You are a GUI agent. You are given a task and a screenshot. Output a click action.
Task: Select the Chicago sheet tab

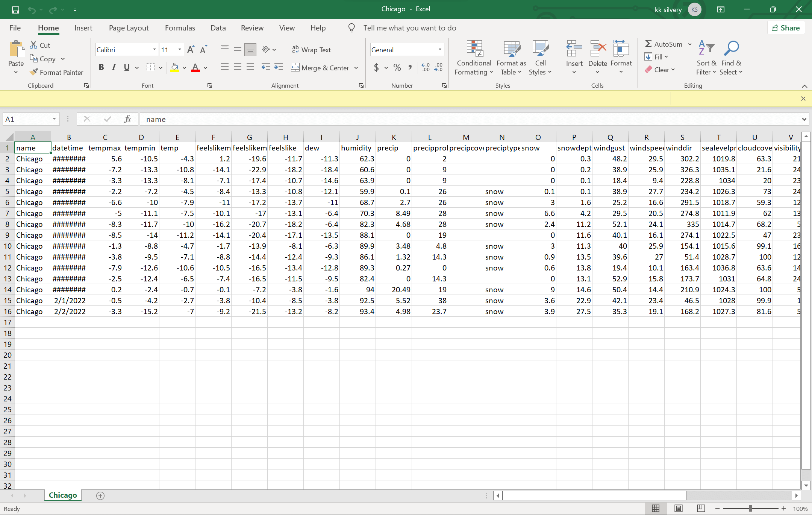(63, 495)
